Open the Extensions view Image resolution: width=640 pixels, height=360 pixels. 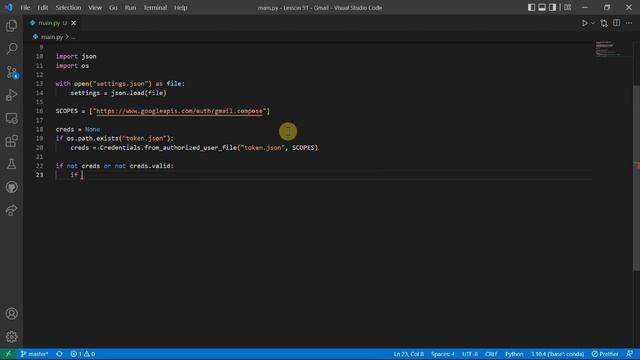pos(11,141)
